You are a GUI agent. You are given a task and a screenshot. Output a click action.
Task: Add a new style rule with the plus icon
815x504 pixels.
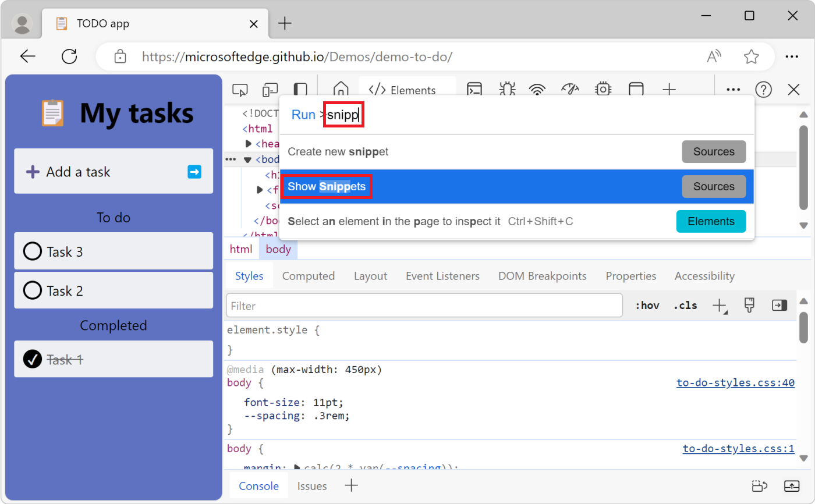click(720, 304)
